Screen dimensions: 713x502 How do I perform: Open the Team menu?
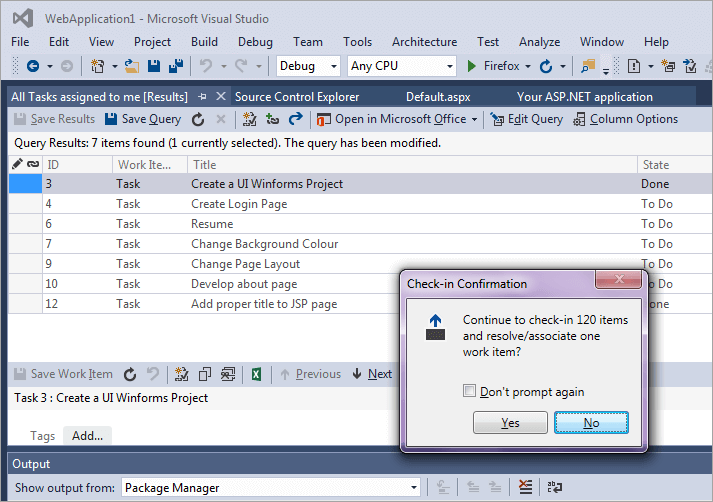(308, 42)
